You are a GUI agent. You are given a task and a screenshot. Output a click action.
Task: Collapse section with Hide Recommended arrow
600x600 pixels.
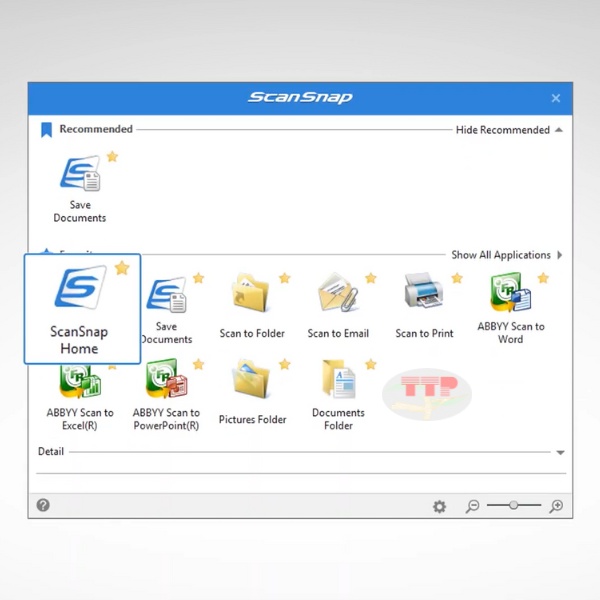coord(559,130)
